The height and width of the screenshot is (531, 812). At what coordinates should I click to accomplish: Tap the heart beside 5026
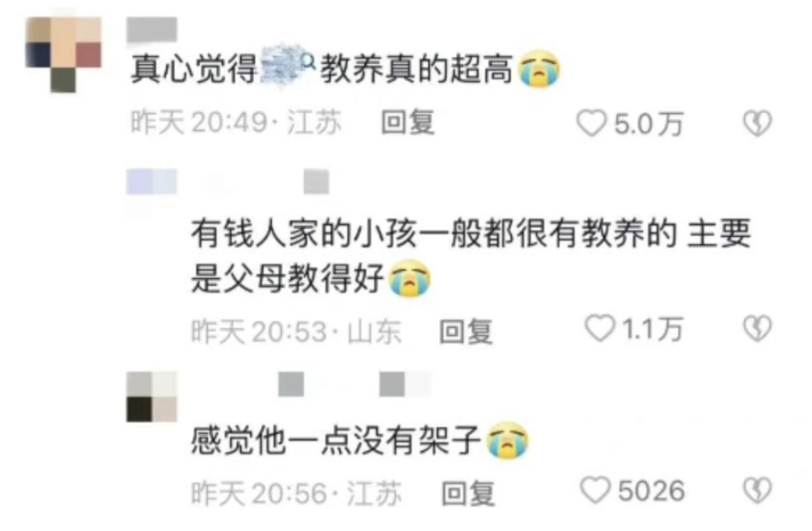pos(595,490)
